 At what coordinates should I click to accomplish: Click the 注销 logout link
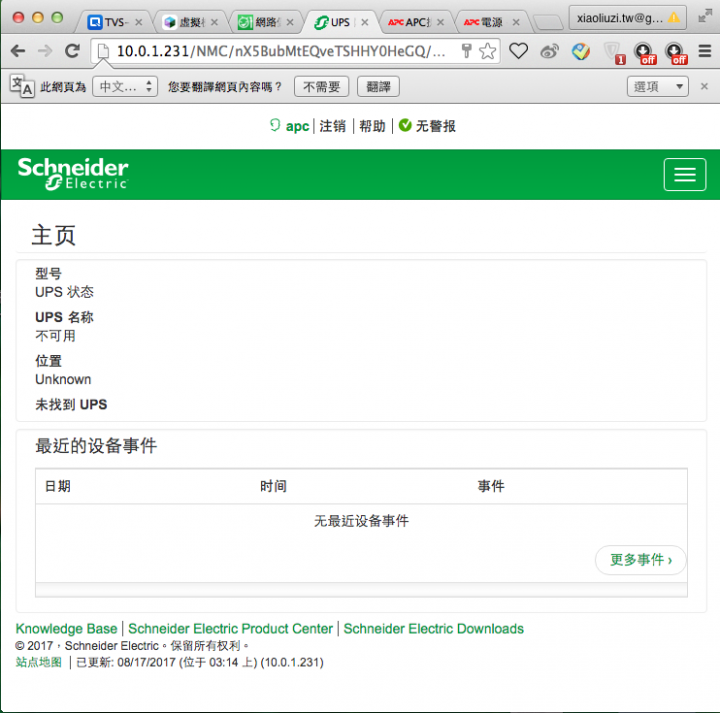[332, 126]
